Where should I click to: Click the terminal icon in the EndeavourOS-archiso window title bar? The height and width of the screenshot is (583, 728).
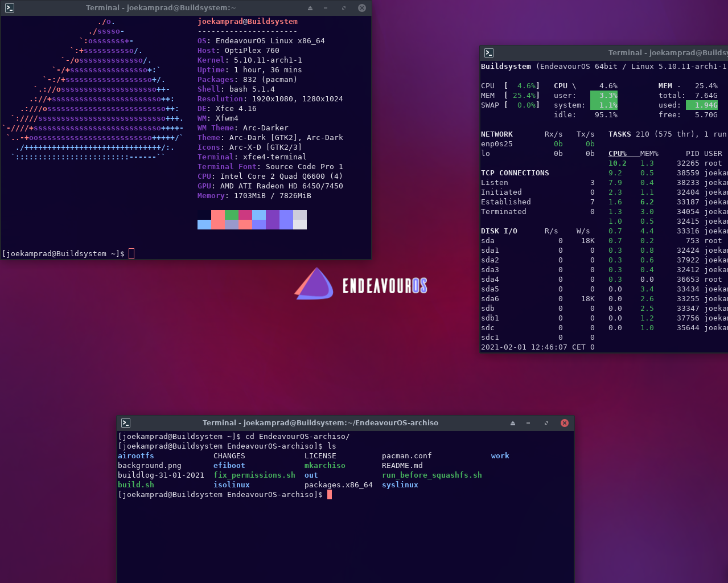126,423
